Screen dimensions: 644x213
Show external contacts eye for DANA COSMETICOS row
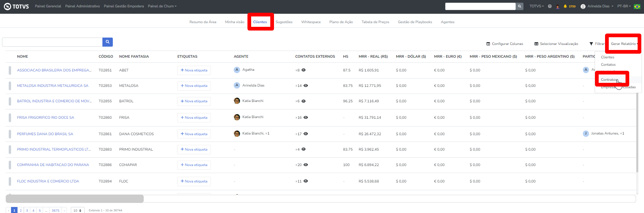point(306,134)
